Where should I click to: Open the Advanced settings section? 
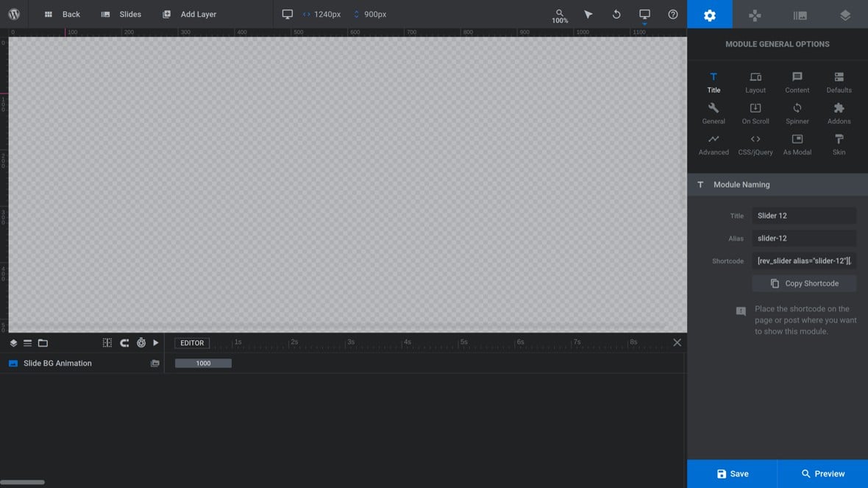coord(714,144)
